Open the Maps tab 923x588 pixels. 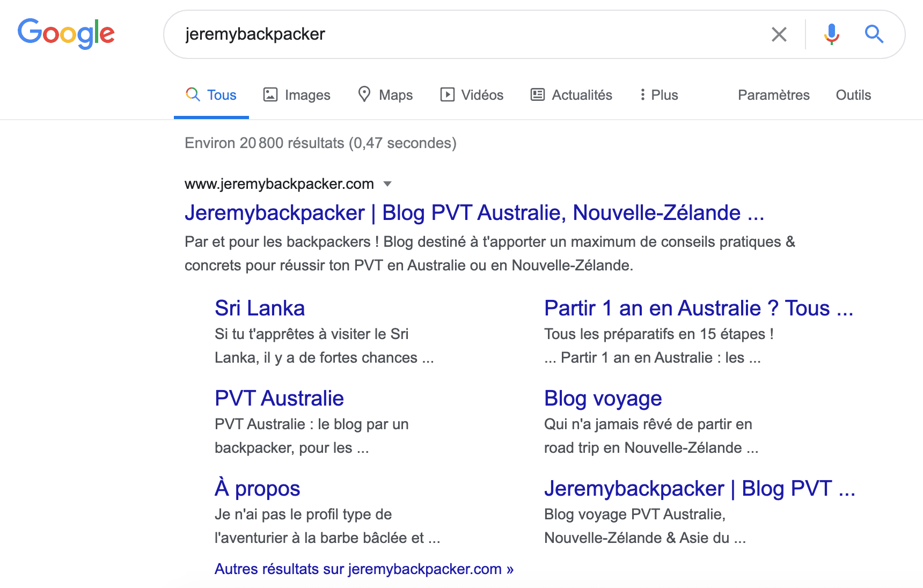click(385, 95)
